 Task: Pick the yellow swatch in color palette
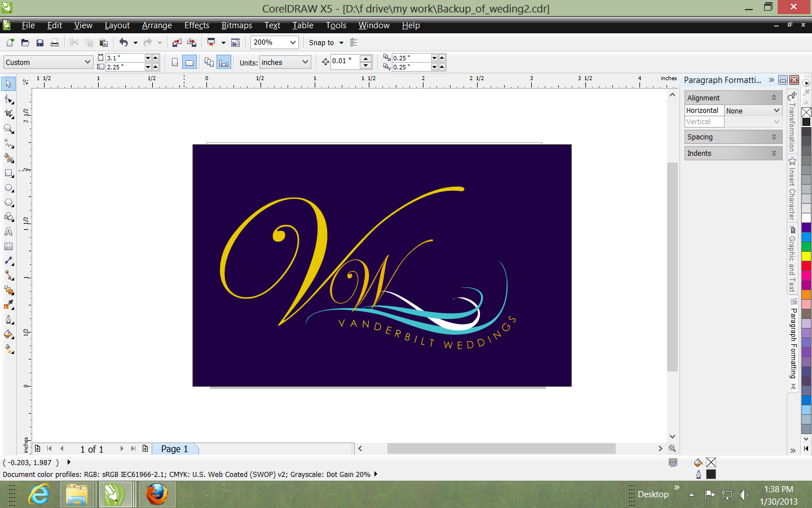[x=806, y=256]
